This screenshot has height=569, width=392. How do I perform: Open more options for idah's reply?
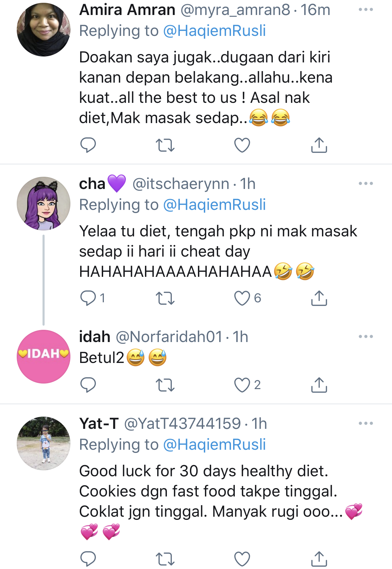tap(366, 336)
